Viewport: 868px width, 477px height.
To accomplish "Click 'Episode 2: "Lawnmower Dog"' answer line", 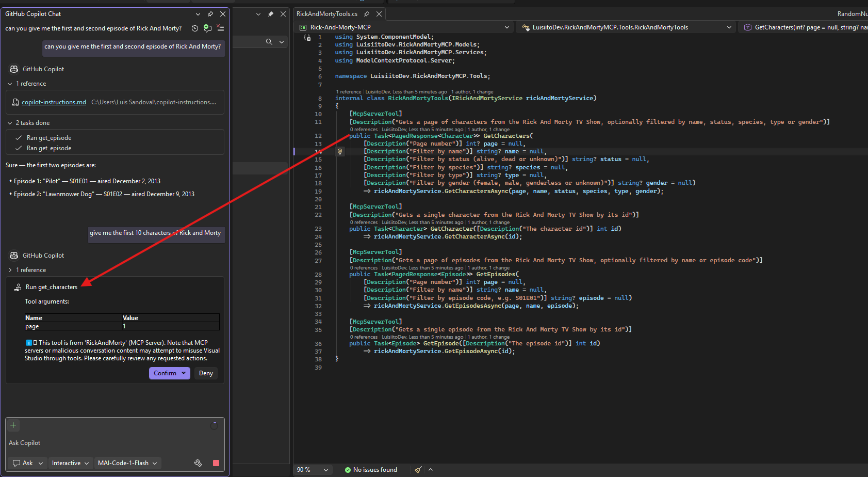I will point(104,194).
